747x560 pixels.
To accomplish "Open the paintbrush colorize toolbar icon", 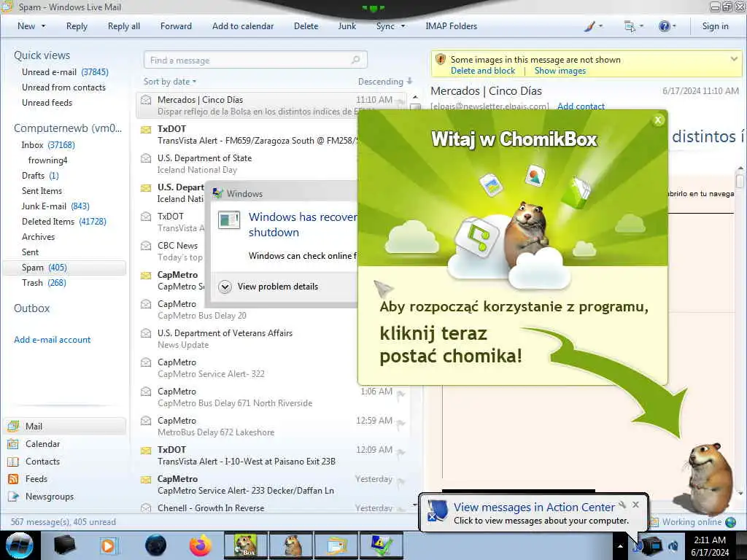I will 589,26.
